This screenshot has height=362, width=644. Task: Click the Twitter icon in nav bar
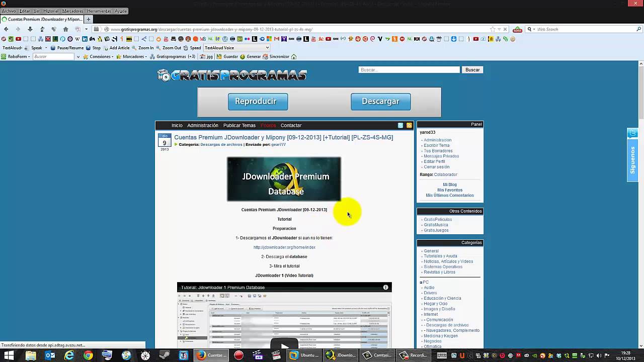[400, 126]
